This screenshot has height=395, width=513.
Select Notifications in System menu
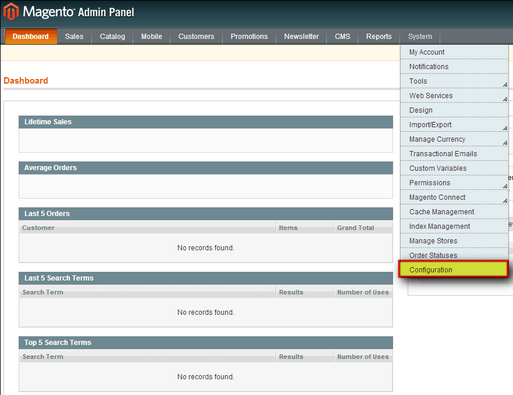(454, 67)
